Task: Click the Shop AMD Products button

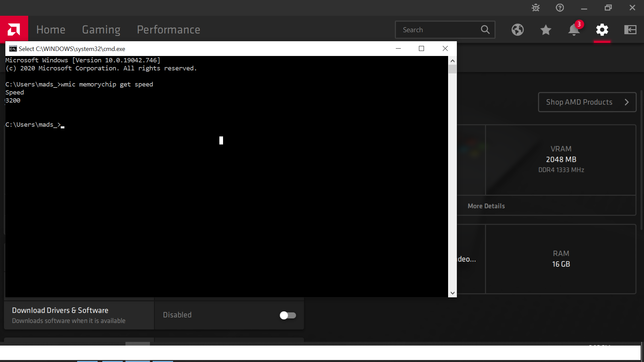Action: [x=587, y=102]
